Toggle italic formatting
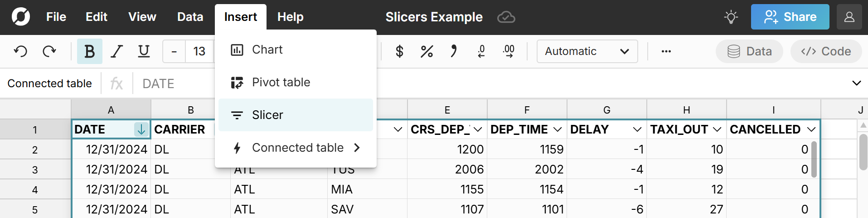The width and height of the screenshot is (868, 218). (x=117, y=51)
